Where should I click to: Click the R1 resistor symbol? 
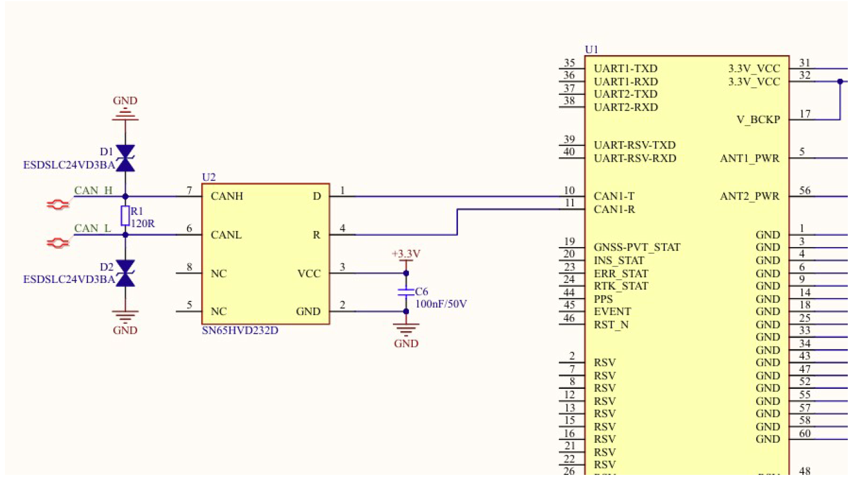point(125,216)
